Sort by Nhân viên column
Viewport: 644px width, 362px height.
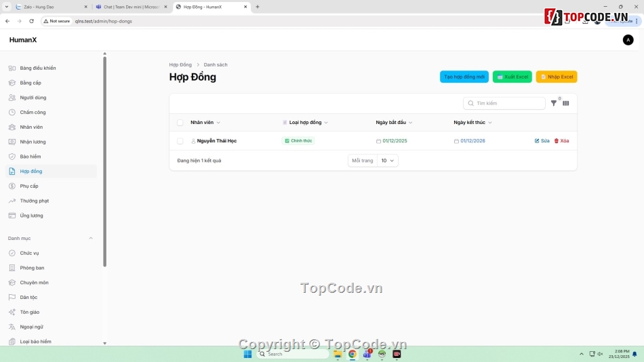tap(205, 123)
